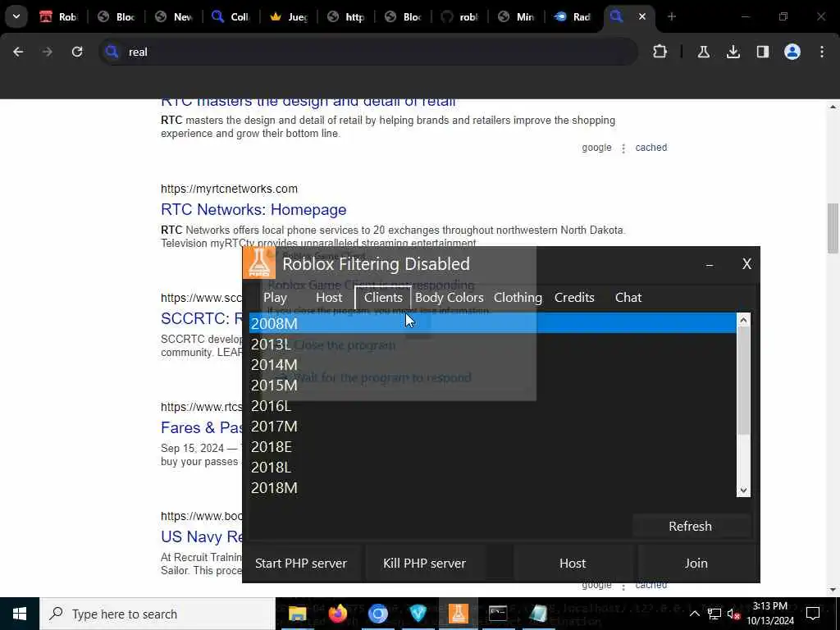Show hidden system tray icons
The image size is (840, 630).
pyautogui.click(x=694, y=614)
